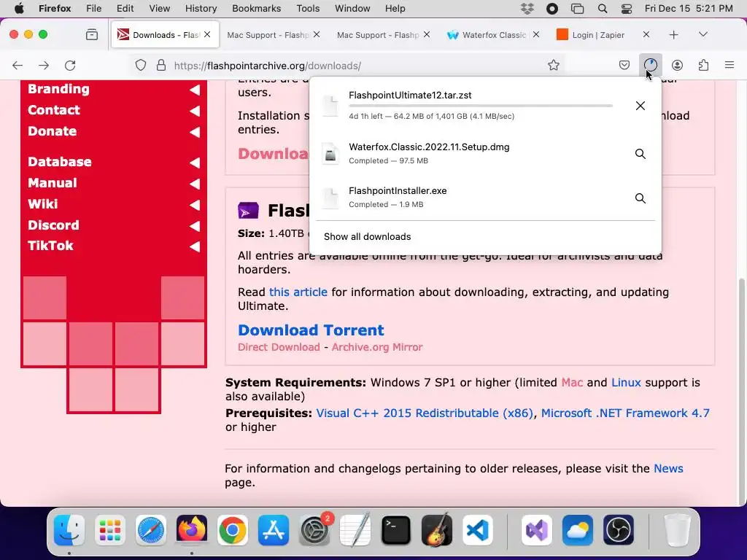Open the Extensions puzzle icon
Image resolution: width=747 pixels, height=560 pixels.
[x=703, y=65]
